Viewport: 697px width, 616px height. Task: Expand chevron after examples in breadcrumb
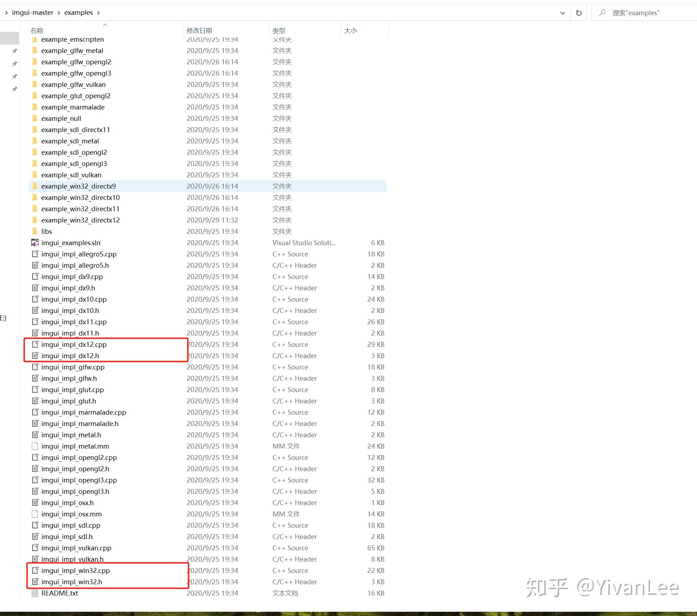tap(98, 13)
